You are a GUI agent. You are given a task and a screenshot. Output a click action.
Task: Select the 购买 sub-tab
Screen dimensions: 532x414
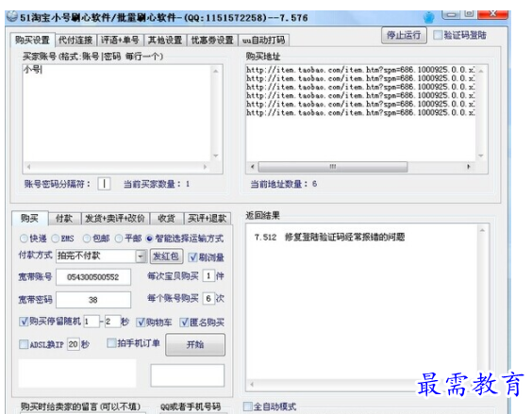29,218
